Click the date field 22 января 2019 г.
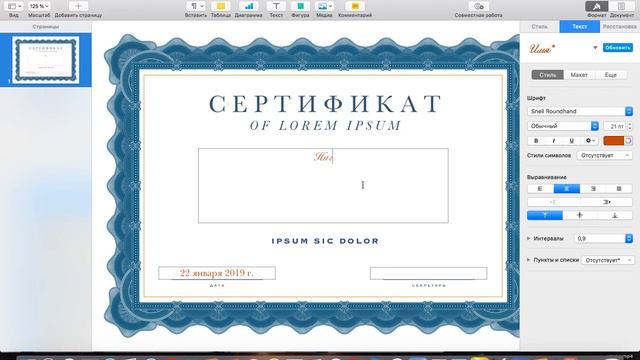640x360 pixels. (x=217, y=273)
